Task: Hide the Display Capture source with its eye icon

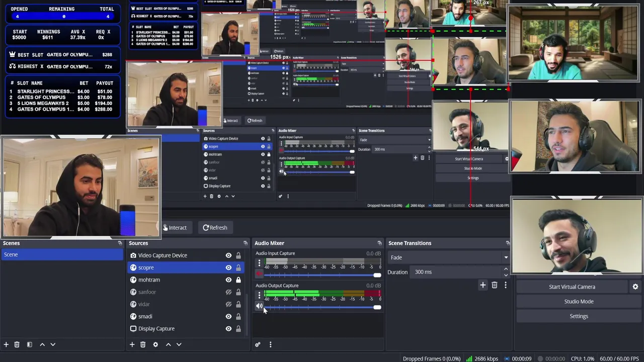Action: pyautogui.click(x=228, y=328)
